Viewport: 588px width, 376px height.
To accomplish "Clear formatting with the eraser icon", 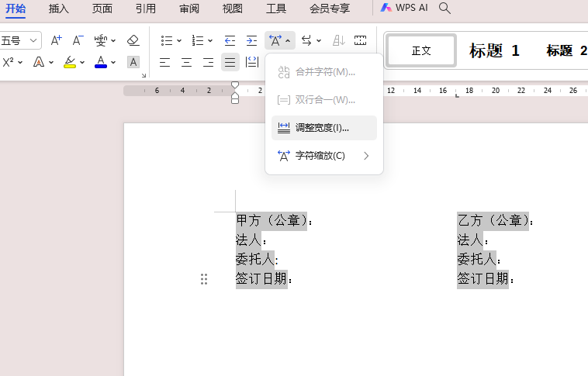I will (133, 40).
